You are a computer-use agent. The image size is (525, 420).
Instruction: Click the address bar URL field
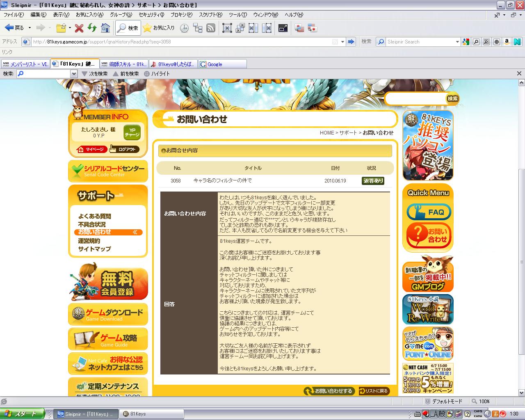click(180, 42)
